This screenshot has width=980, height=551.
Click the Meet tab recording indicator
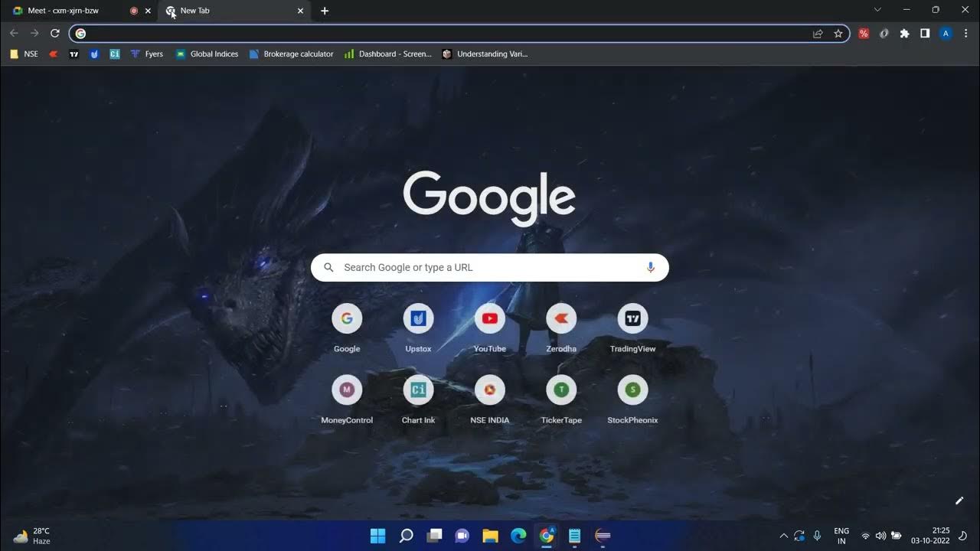(x=134, y=11)
